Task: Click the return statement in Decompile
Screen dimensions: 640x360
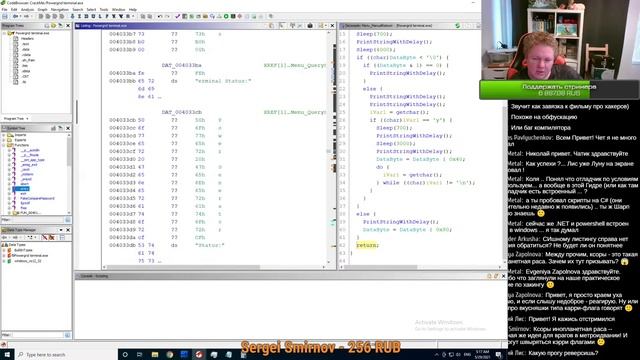Action: click(x=367, y=245)
